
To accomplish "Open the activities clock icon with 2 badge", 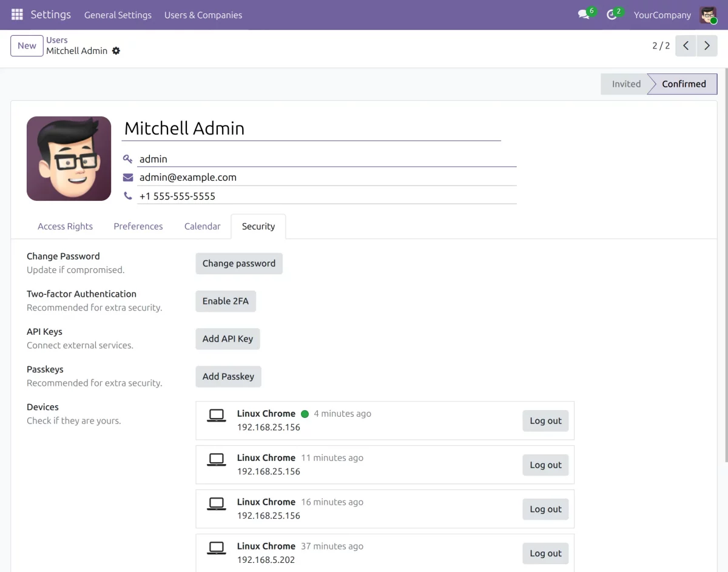I will [612, 15].
